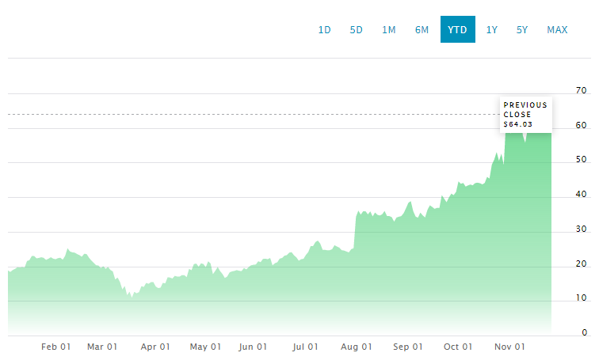The image size is (599, 364).
Task: Click the Feb 01 x-axis label
Action: pyautogui.click(x=55, y=347)
